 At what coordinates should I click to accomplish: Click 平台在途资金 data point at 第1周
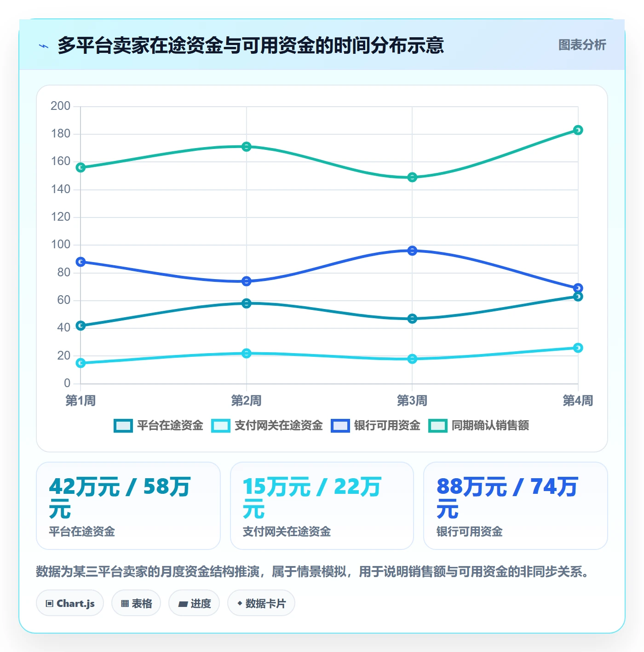(80, 326)
